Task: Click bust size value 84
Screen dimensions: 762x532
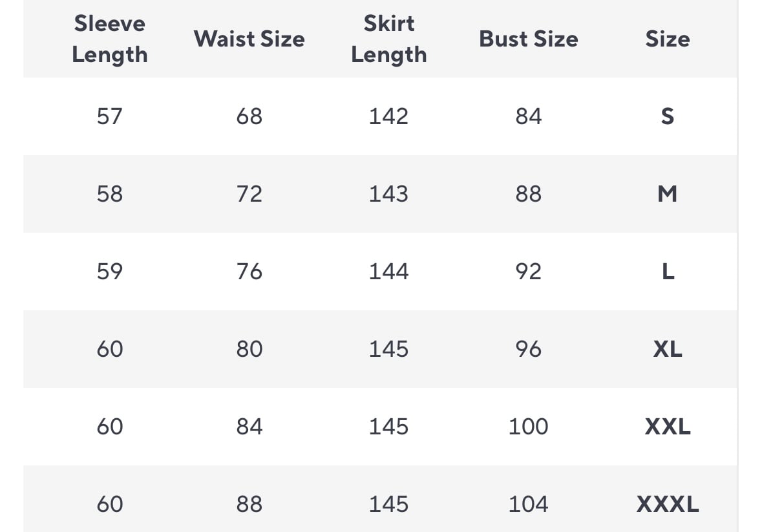Action: [x=528, y=116]
